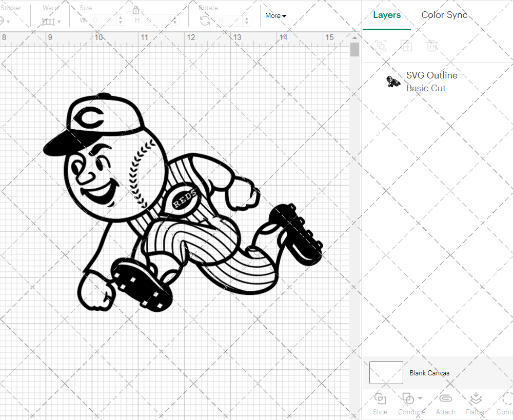
Task: Click the rotate stepper arrows
Action: click(247, 21)
